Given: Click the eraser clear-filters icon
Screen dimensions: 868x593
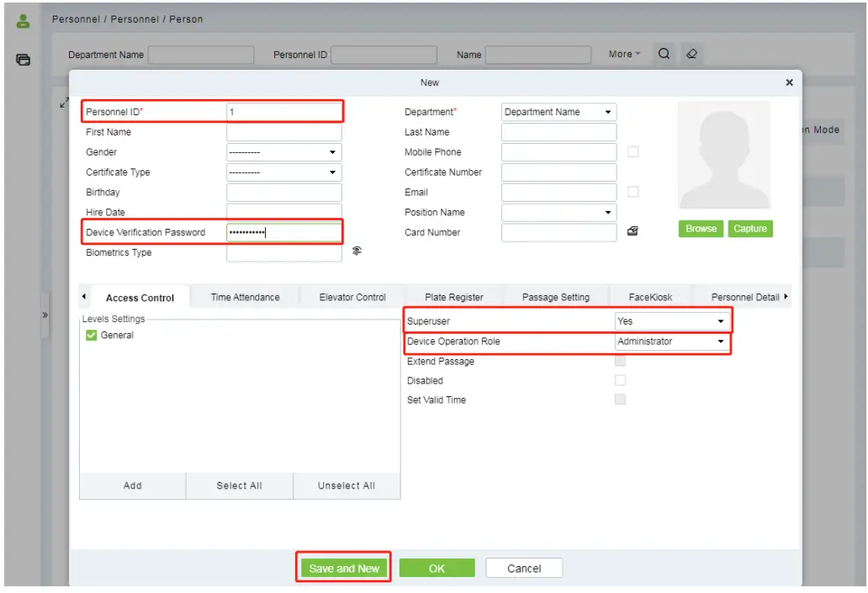Looking at the screenshot, I should (691, 54).
